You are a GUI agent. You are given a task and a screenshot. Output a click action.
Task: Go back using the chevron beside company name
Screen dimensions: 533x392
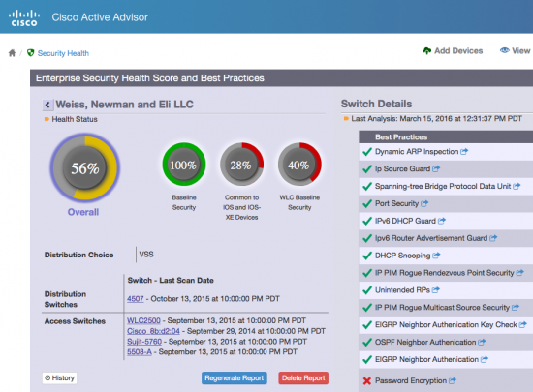(x=47, y=105)
